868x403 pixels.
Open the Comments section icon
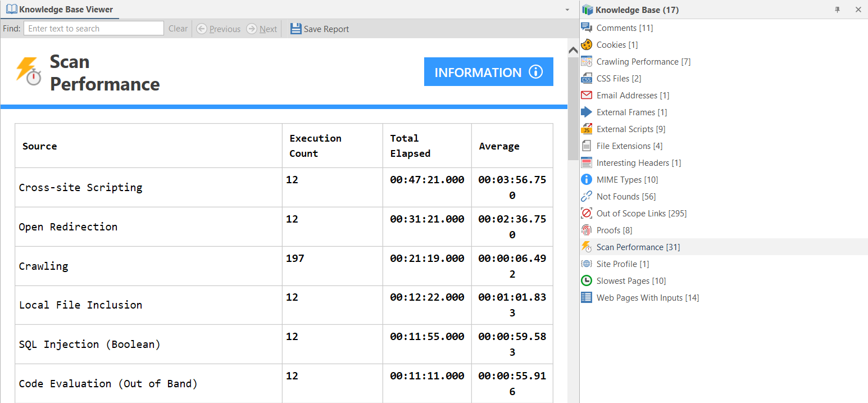586,27
